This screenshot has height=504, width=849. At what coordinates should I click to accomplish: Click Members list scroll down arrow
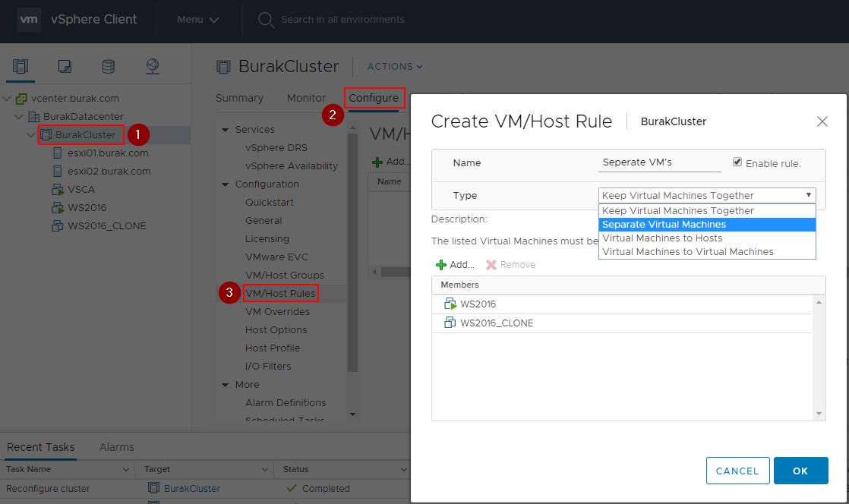(819, 414)
